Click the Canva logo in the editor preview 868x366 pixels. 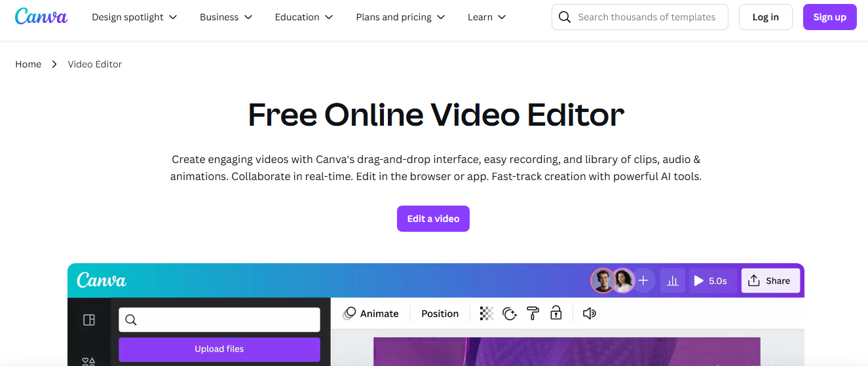pyautogui.click(x=102, y=280)
